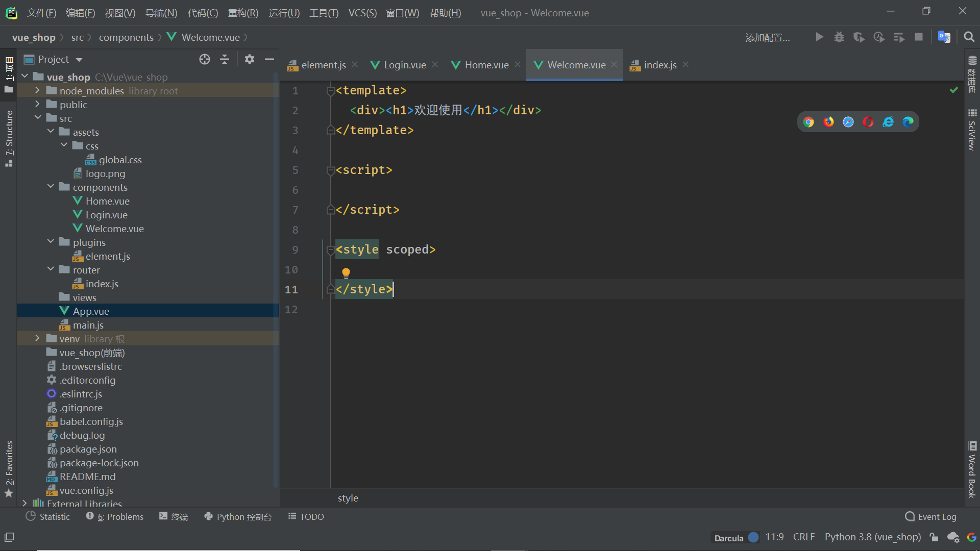Click the 添加配置 button
Image resolution: width=980 pixels, height=551 pixels.
[x=768, y=38]
